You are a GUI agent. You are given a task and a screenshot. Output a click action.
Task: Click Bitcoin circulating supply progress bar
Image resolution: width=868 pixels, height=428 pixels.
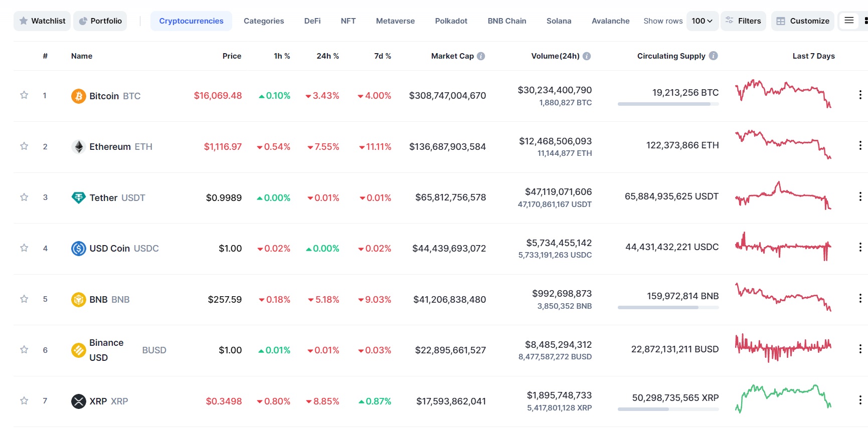[668, 104]
